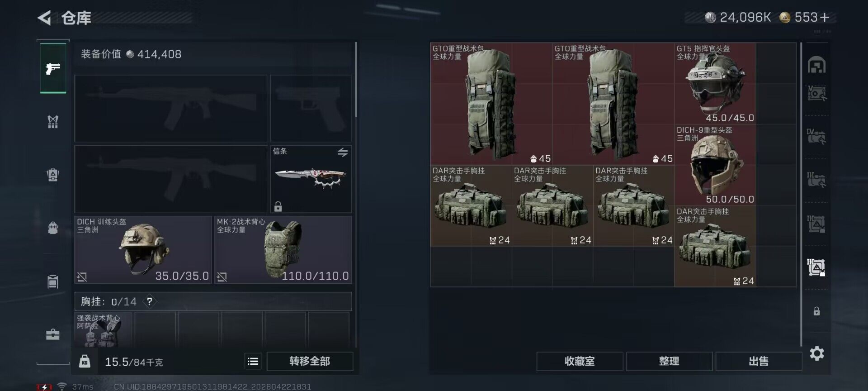Open the chest rig category in left sidebar
The image size is (868, 391).
tap(53, 121)
